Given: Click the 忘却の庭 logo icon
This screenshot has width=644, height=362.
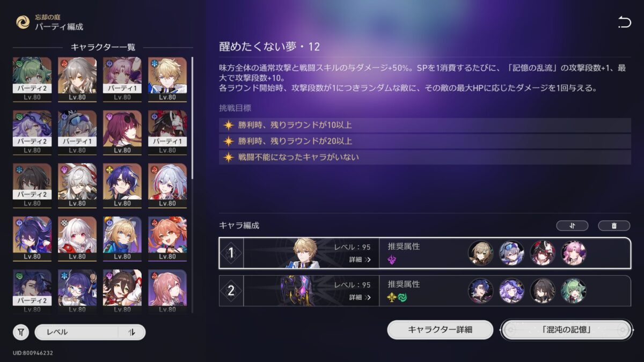Looking at the screenshot, I should [x=23, y=22].
